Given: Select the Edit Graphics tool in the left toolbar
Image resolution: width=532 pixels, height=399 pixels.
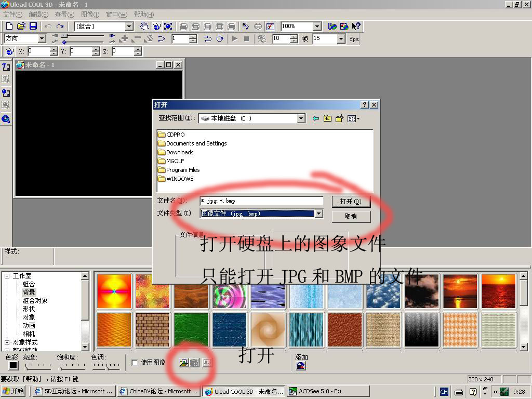Looking at the screenshot, I should pos(6,105).
